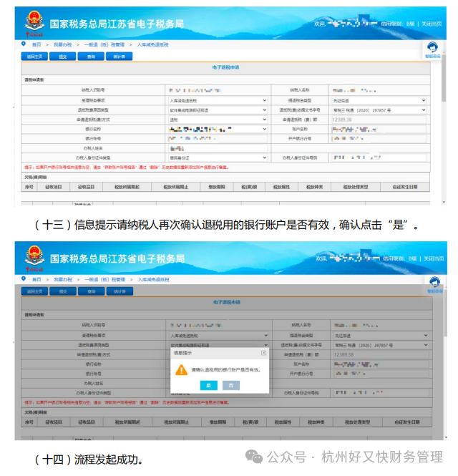Open 入库减免退抵税 breadcrumb in the undimmed screenshot
This screenshot has width=458, height=476.
pyautogui.click(x=152, y=44)
